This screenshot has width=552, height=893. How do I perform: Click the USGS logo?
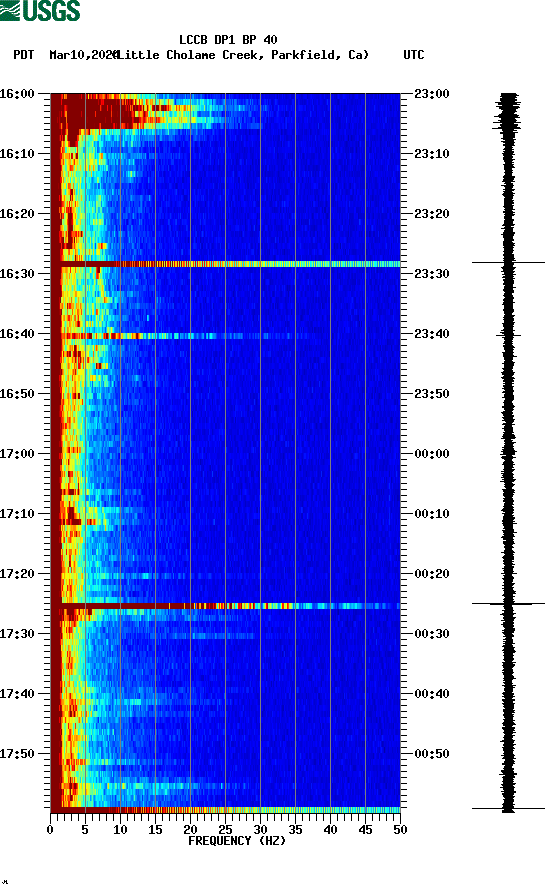click(40, 10)
